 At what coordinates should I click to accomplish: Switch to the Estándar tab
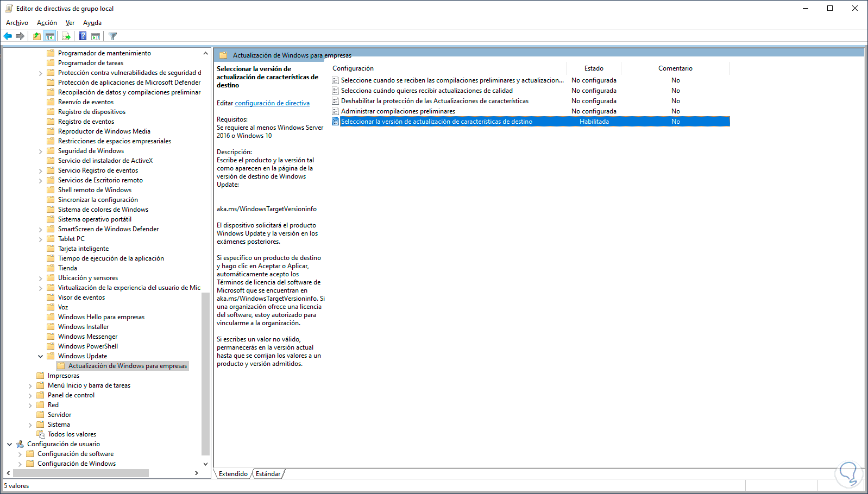[268, 474]
